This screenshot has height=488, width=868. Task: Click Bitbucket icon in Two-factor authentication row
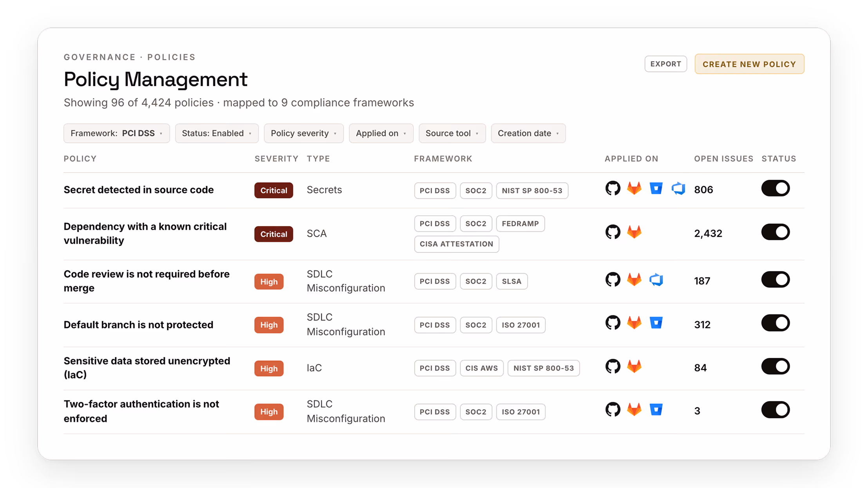(656, 410)
